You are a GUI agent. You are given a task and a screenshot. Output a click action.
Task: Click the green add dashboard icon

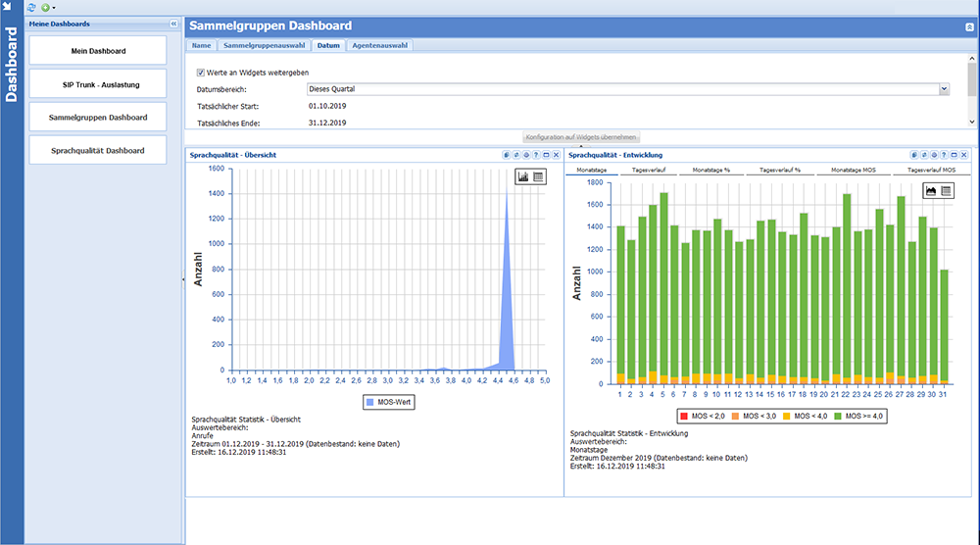[46, 8]
